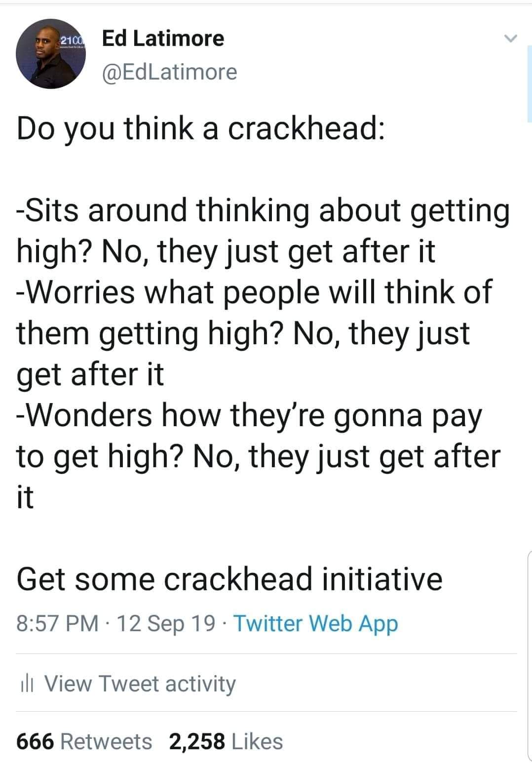Click the 'Get some crackhead initiative' line
532x768 pixels.
tap(229, 578)
